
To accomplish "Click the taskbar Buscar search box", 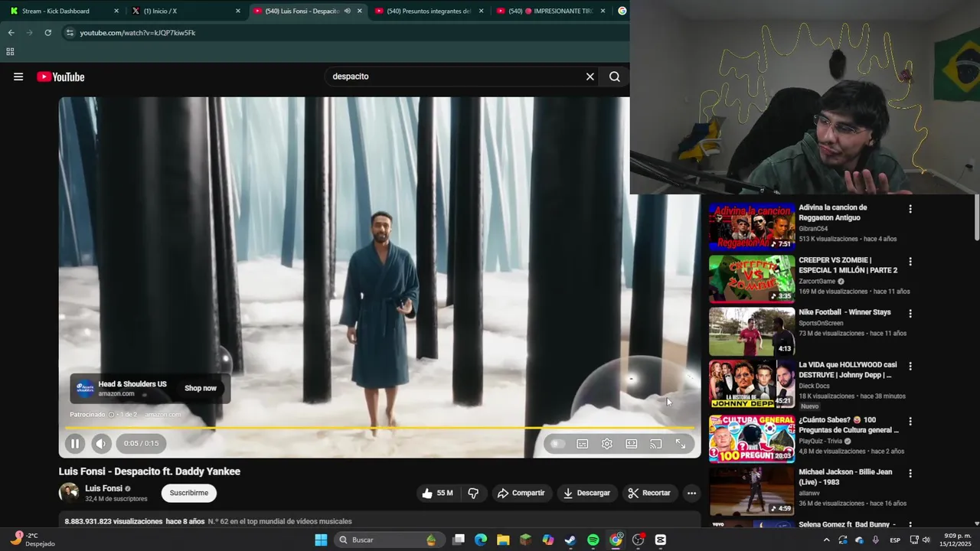I will click(x=388, y=540).
